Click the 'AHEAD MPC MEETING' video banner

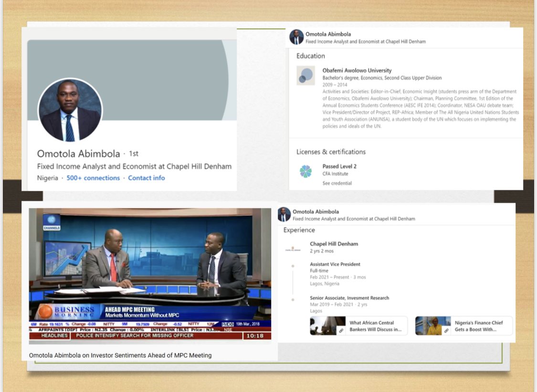pos(130,309)
